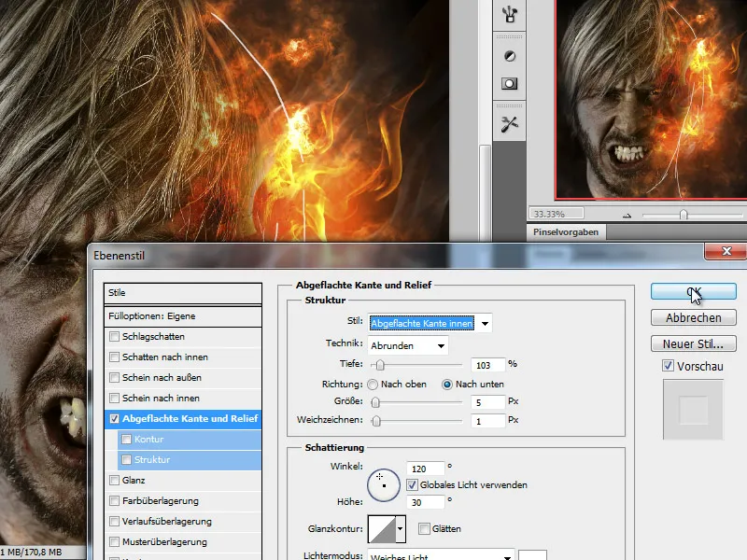Image resolution: width=747 pixels, height=560 pixels.
Task: Click the navigator 33.33% zoom field
Action: coord(556,214)
